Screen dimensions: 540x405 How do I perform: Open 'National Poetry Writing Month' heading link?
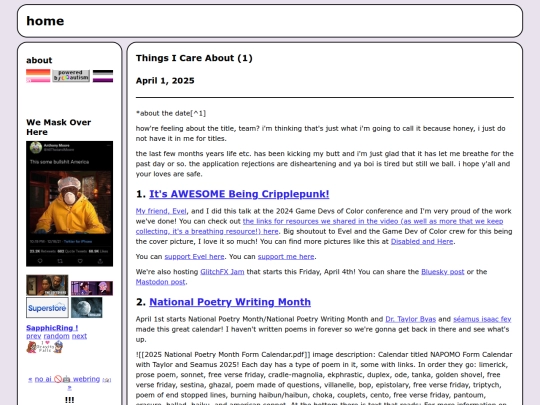(230, 302)
